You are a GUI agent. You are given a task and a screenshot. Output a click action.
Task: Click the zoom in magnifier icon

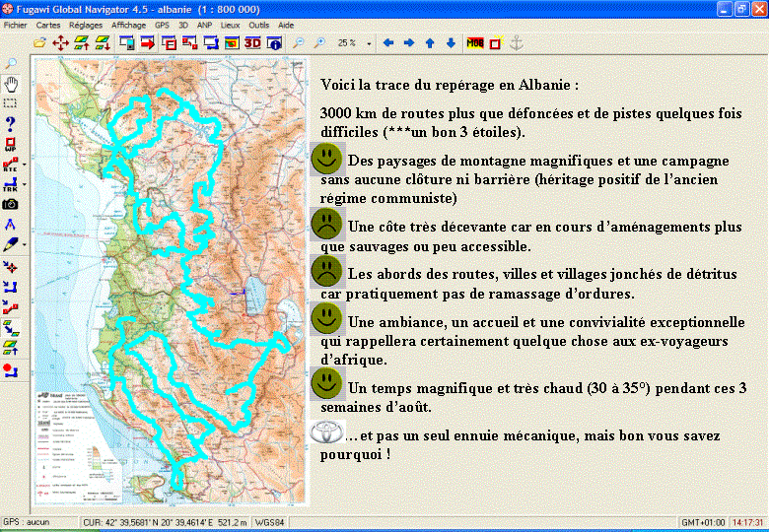[319, 43]
